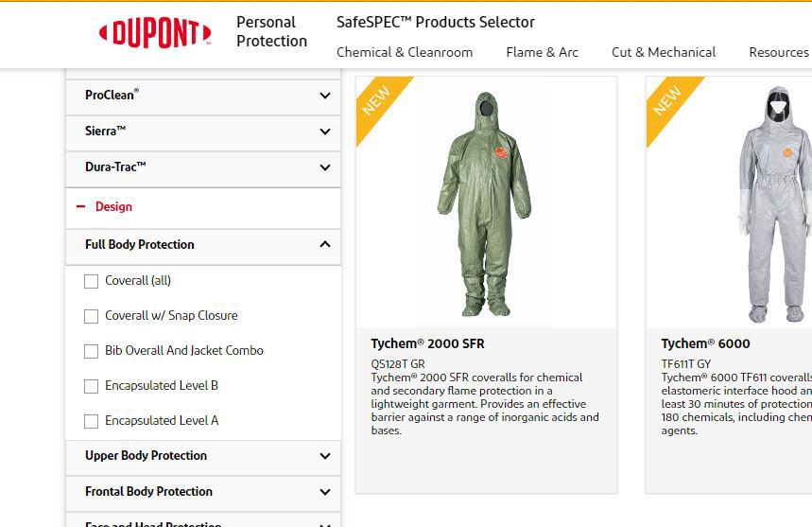Screen dimensions: 812x527
Task: Click the DuPont logo
Action: click(x=155, y=34)
